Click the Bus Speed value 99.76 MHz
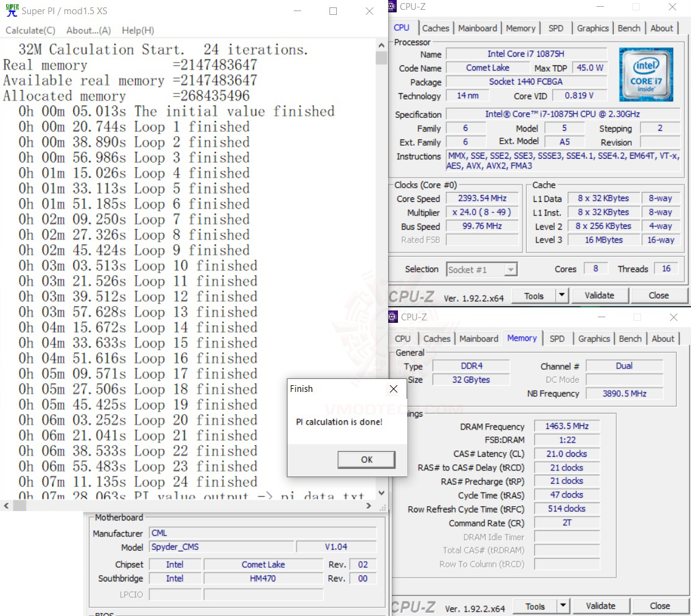This screenshot has height=616, width=691. 482,226
